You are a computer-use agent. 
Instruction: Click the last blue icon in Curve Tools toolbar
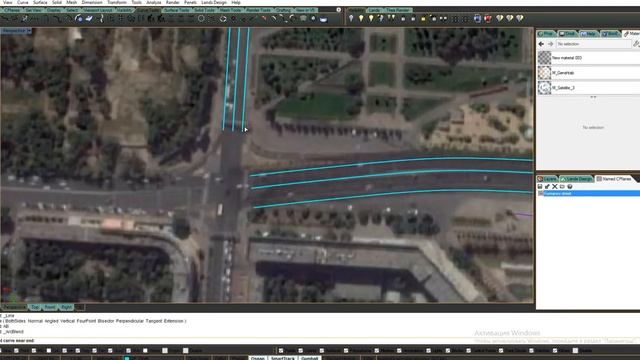point(324,19)
